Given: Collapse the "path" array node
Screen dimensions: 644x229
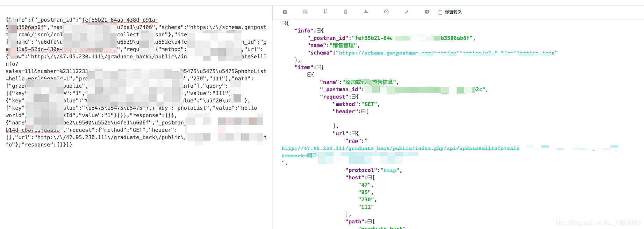Looking at the screenshot, I should [x=370, y=222].
